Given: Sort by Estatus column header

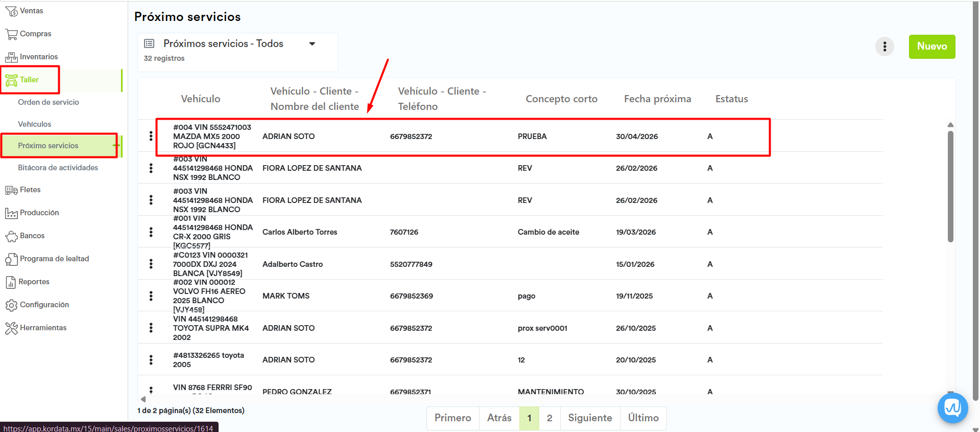Looking at the screenshot, I should pos(732,99).
